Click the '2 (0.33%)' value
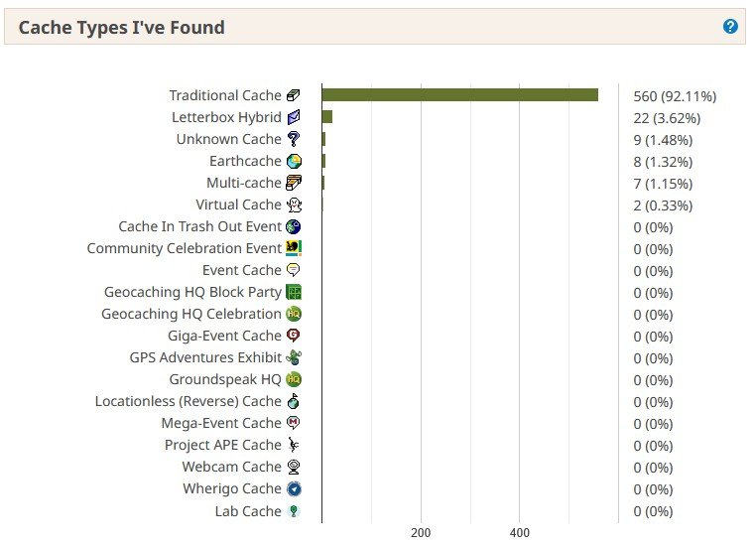 (663, 205)
